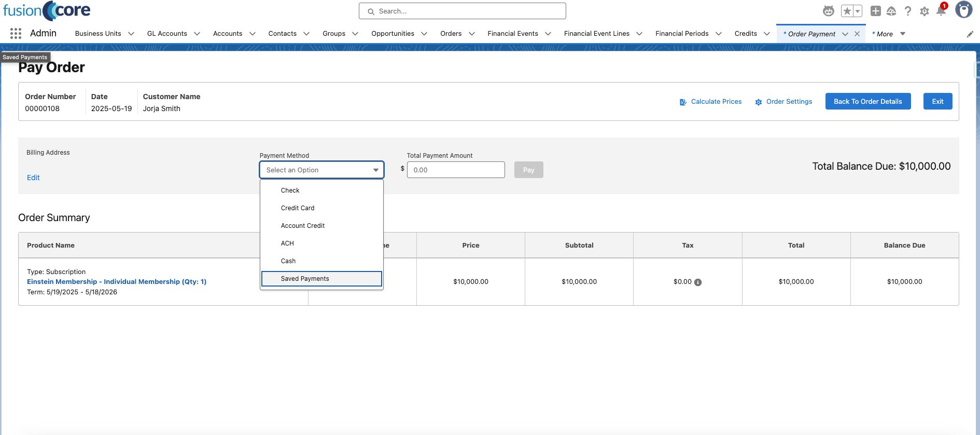Viewport: 980px width, 435px height.
Task: Expand the Accounts tab chevron
Action: coord(253,34)
